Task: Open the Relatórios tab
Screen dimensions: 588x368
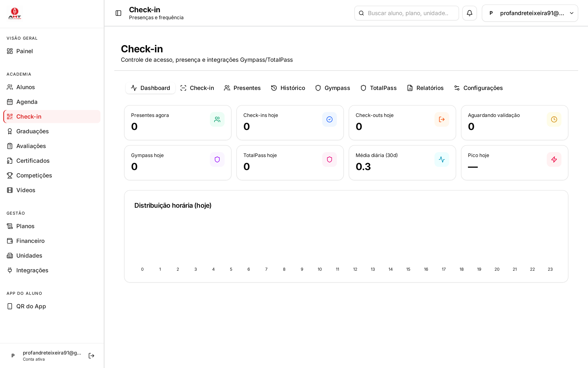Action: 425,88
